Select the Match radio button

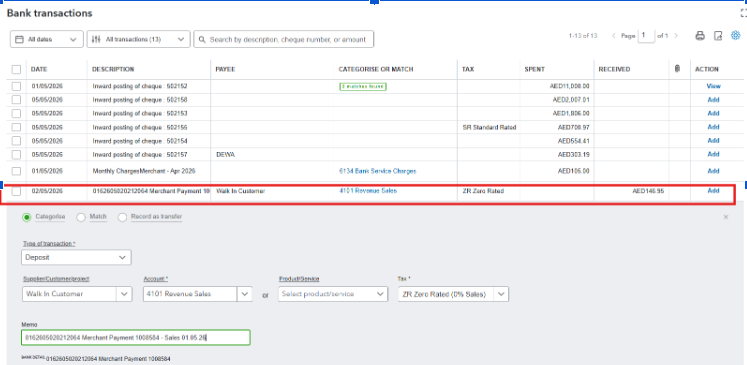pyautogui.click(x=81, y=217)
